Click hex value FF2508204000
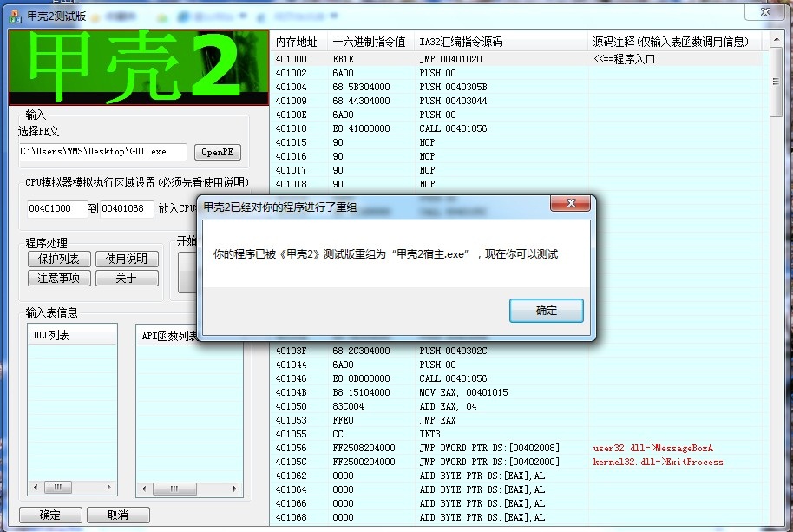793x532 pixels. [x=364, y=448]
